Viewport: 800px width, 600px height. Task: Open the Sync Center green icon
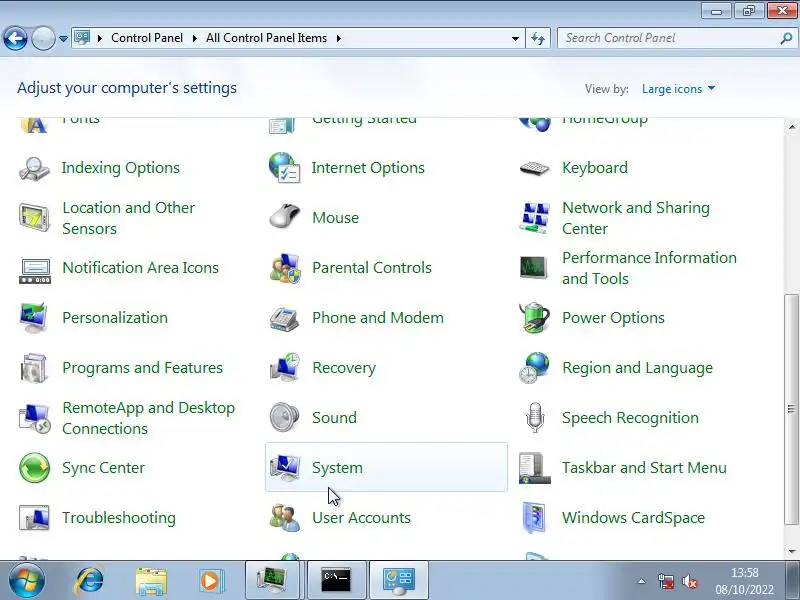[x=34, y=468]
